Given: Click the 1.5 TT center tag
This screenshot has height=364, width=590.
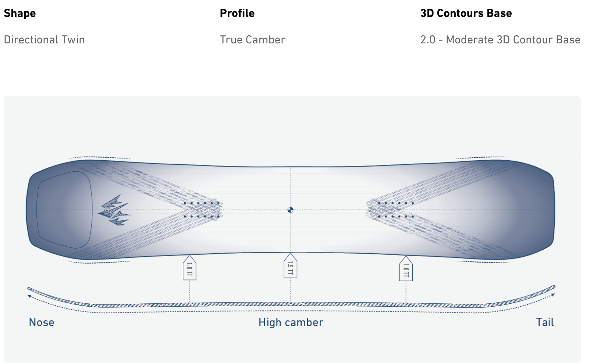Looking at the screenshot, I should (290, 266).
